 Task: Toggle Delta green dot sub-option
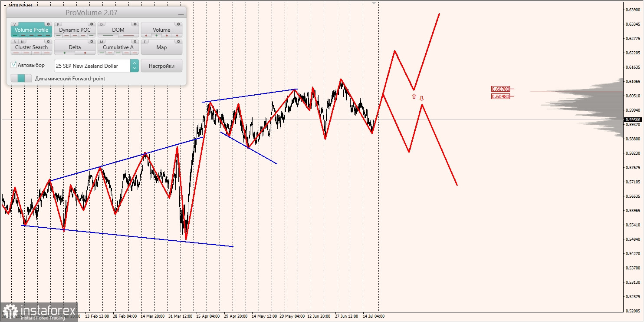[65, 53]
